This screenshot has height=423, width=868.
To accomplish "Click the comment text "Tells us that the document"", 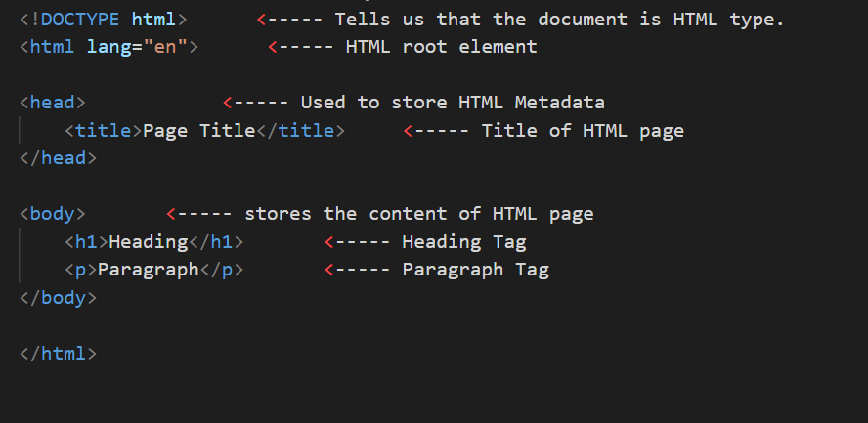I will point(481,20).
